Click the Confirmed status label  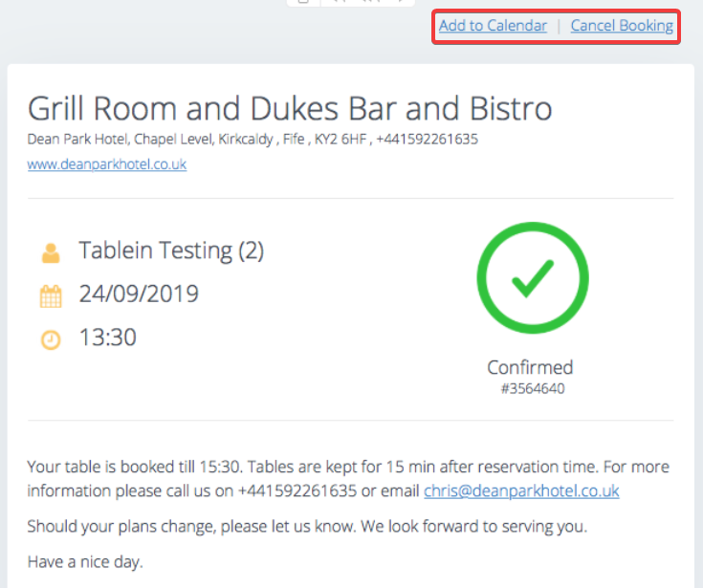(531, 367)
